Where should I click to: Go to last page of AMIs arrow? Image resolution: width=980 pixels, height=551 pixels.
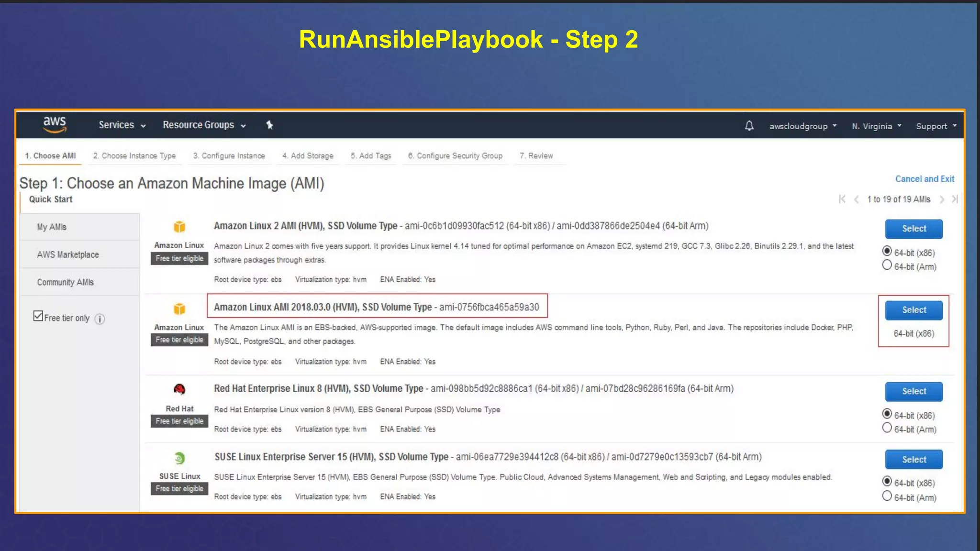955,199
